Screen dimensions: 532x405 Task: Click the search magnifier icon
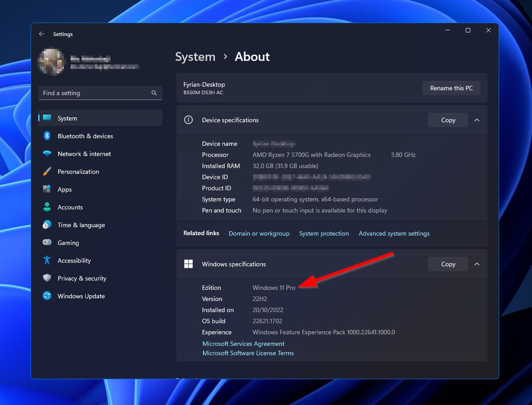(154, 93)
